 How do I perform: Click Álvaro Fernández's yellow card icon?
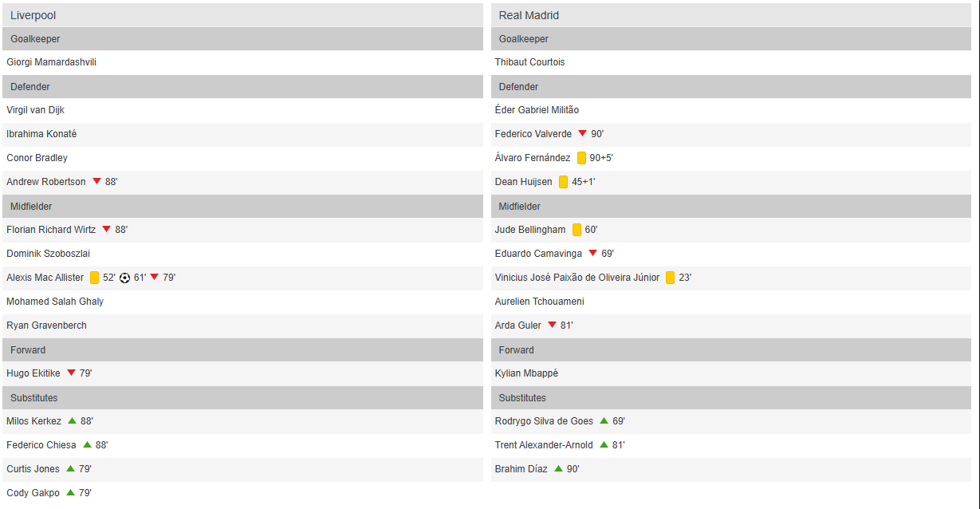pyautogui.click(x=582, y=158)
